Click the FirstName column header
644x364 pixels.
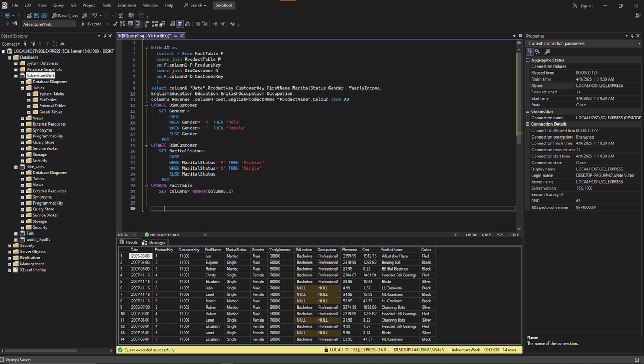click(213, 250)
